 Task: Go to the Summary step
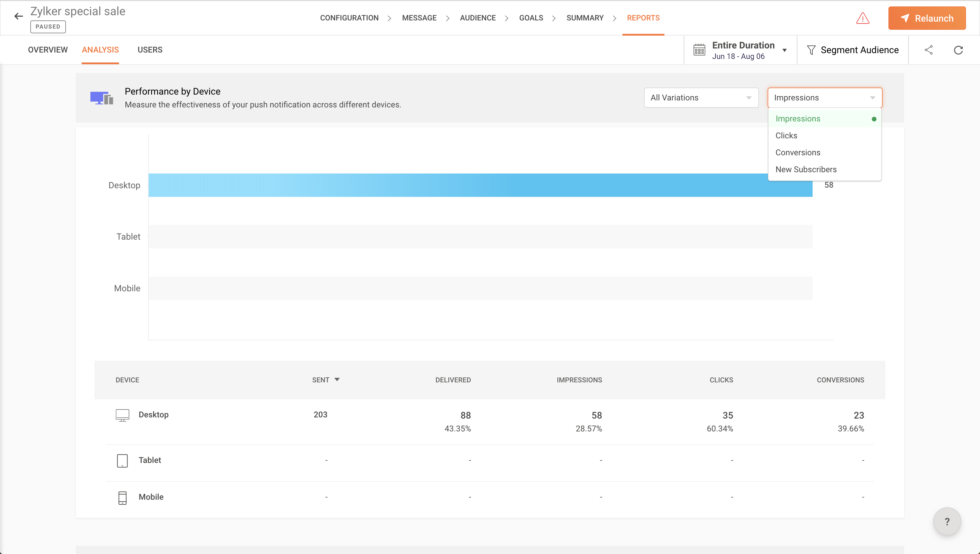click(x=585, y=18)
